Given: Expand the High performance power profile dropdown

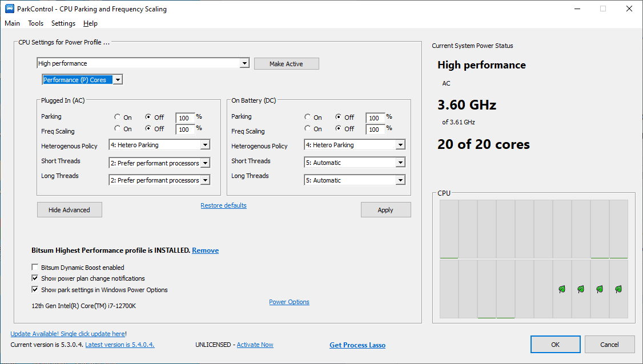Looking at the screenshot, I should coord(244,63).
